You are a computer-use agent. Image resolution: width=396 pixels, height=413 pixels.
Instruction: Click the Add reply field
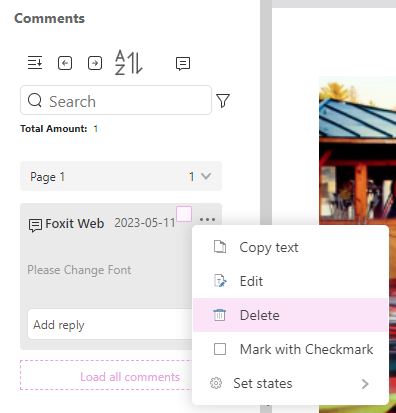(x=110, y=324)
